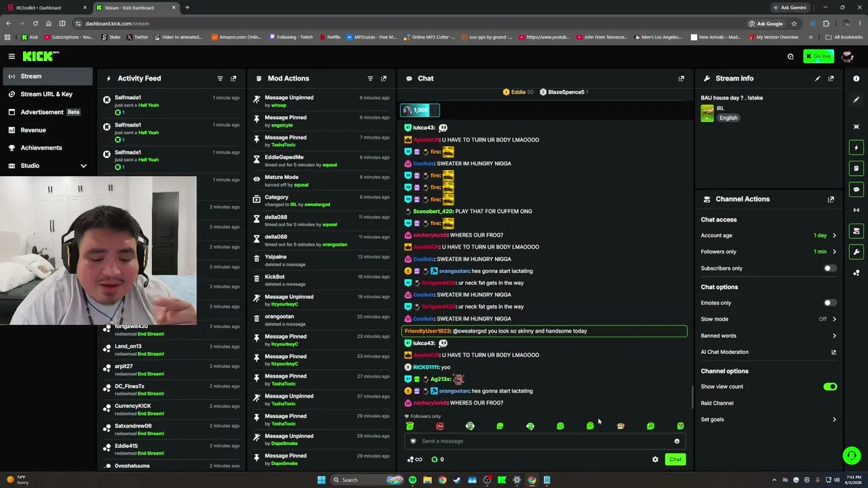The height and width of the screenshot is (488, 868).
Task: Edit Stream info with pencil icon
Action: [x=817, y=79]
